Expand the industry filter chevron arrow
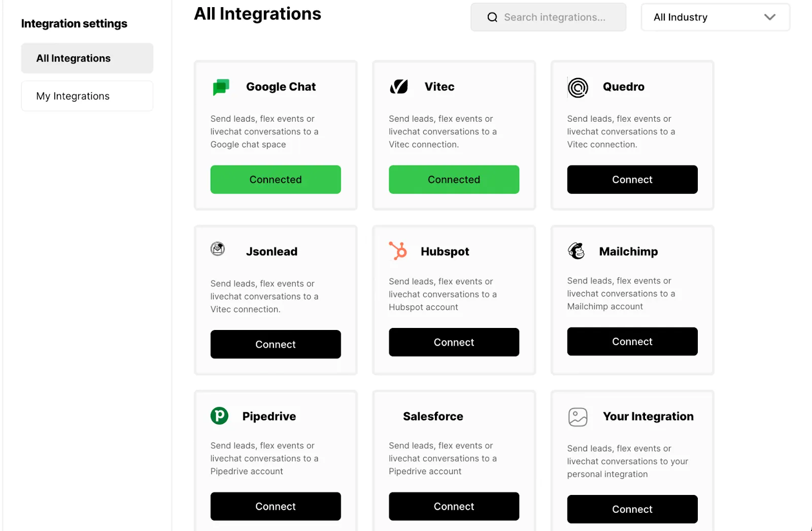 pos(769,17)
